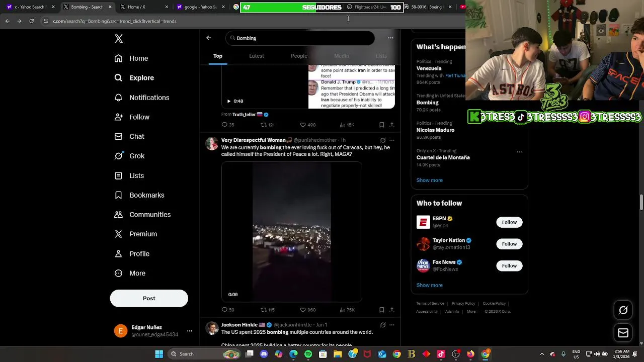Open Notifications in the sidebar

142,98
